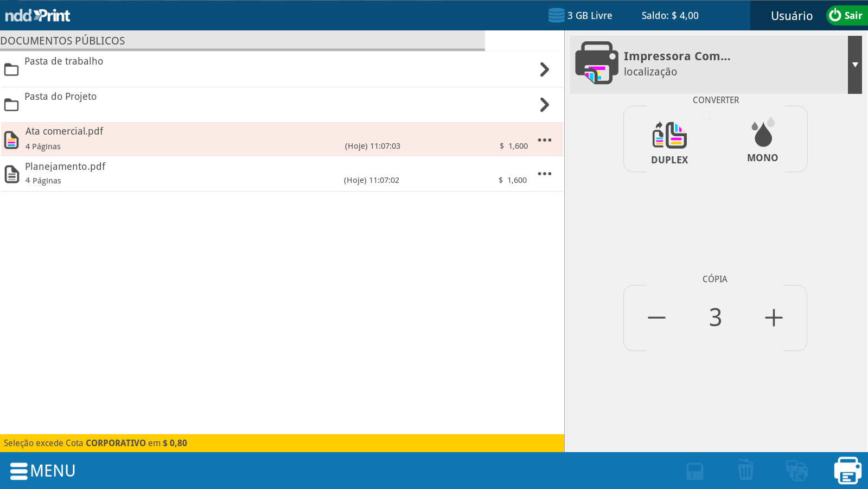868x489 pixels.
Task: Click the nddPrint logo
Action: click(37, 15)
